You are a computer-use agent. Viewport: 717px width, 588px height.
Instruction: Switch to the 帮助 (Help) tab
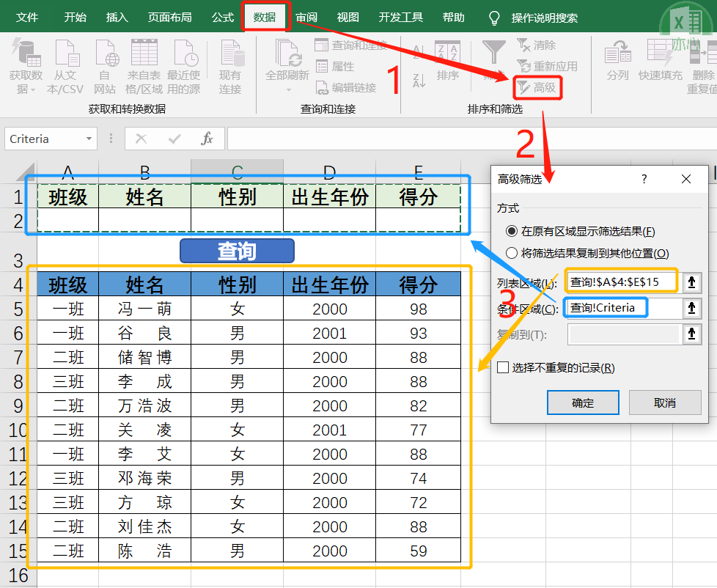(454, 18)
